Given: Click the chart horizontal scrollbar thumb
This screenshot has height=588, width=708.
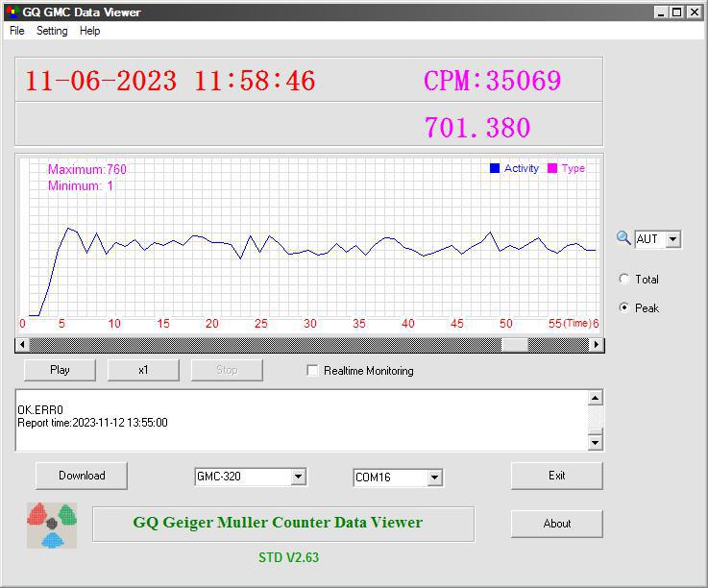Looking at the screenshot, I should tap(514, 345).
